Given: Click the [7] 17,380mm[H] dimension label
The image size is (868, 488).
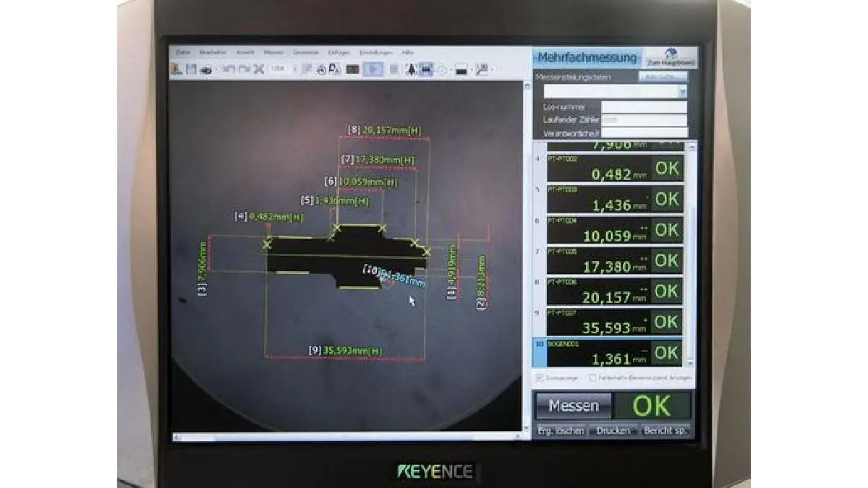Looking at the screenshot, I should coord(378,160).
